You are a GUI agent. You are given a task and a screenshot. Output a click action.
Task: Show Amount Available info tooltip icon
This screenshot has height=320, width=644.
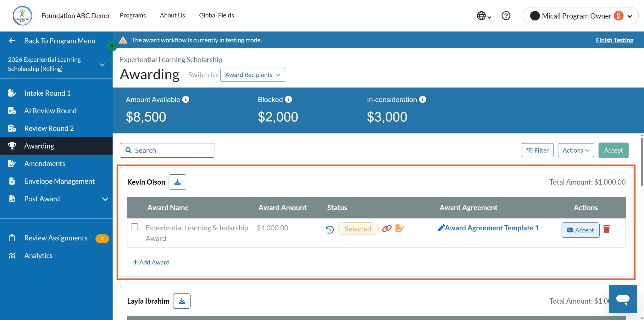(186, 99)
